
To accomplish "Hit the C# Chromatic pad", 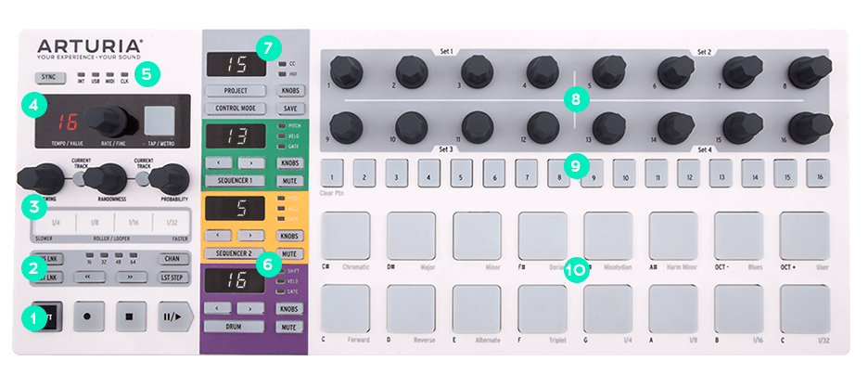I will coord(346,237).
